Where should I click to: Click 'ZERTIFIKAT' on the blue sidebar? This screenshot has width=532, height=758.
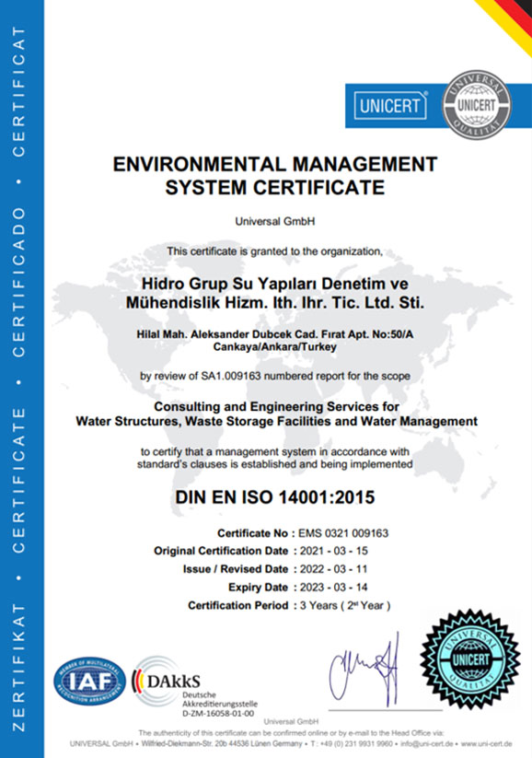click(x=18, y=667)
